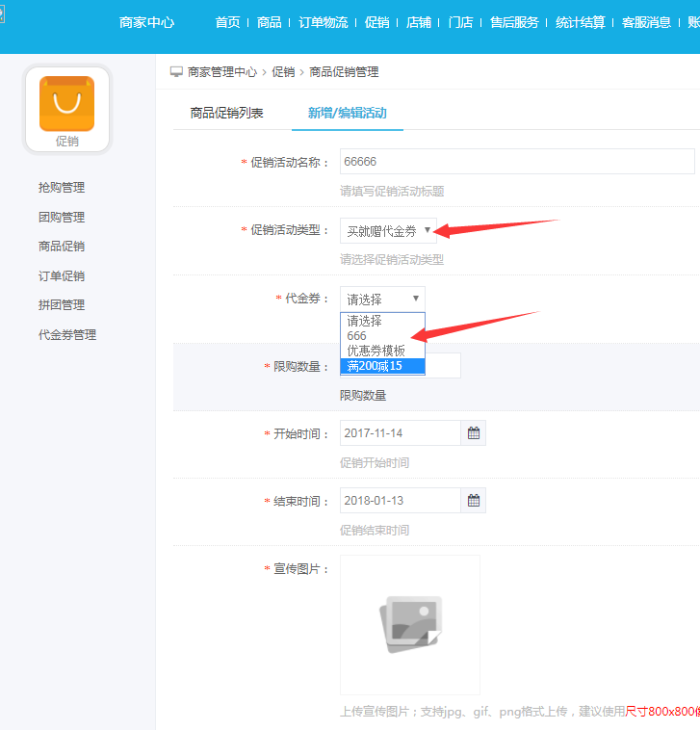Expand the promotion activity type dropdown
The image size is (700, 730).
[x=388, y=231]
